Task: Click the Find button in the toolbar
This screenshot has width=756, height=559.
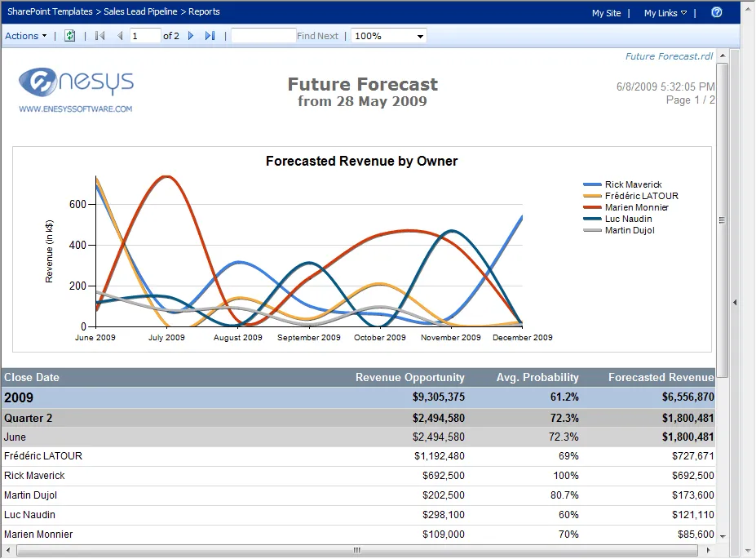Action: point(306,36)
